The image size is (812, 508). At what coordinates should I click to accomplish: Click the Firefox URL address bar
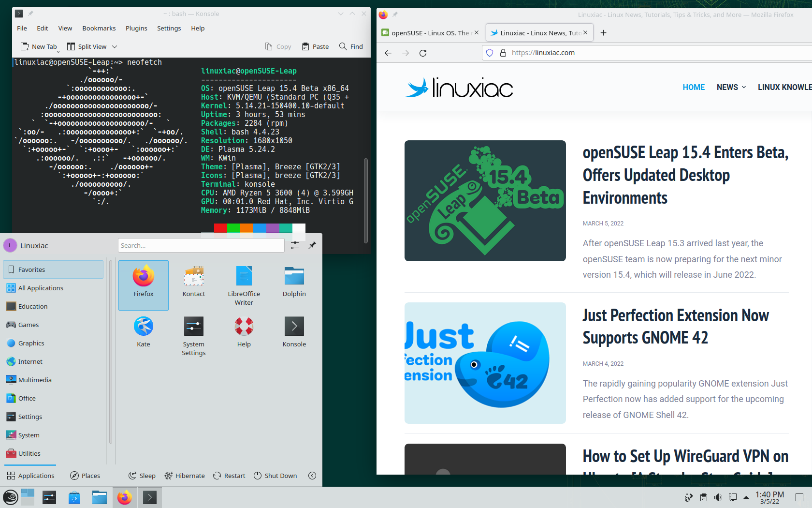pos(648,53)
